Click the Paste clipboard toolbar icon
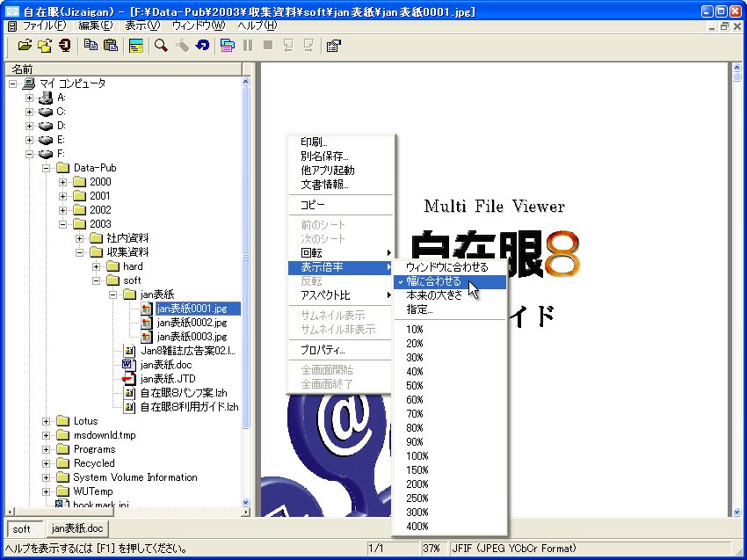 (111, 46)
